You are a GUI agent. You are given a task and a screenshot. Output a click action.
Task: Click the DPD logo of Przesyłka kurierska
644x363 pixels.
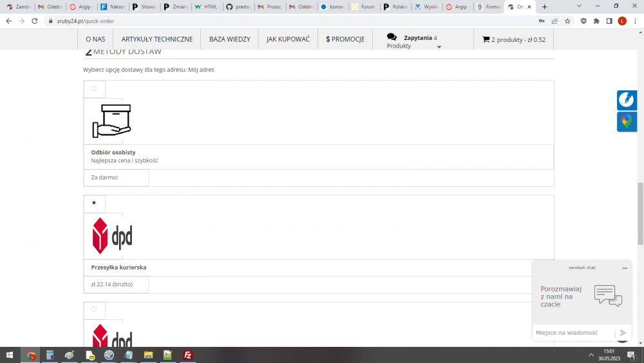point(113,236)
